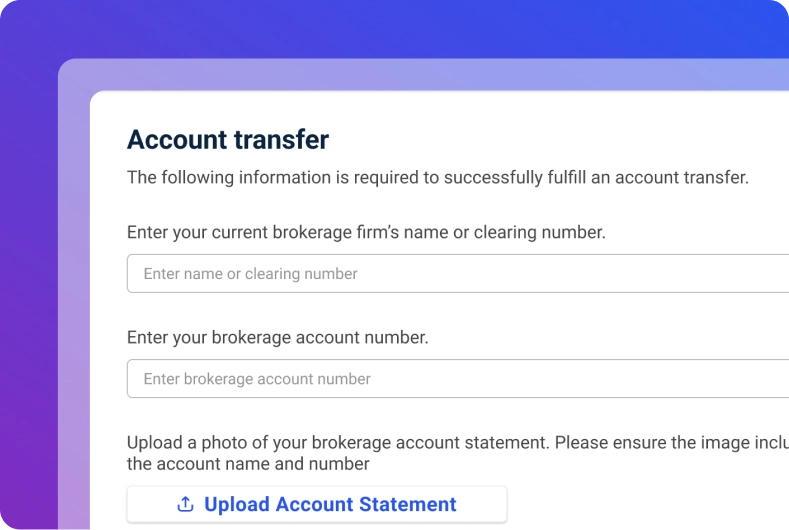Viewport: 789px width, 530px height.
Task: Click "Enter name or clearing number" placeholder text
Action: 250,274
